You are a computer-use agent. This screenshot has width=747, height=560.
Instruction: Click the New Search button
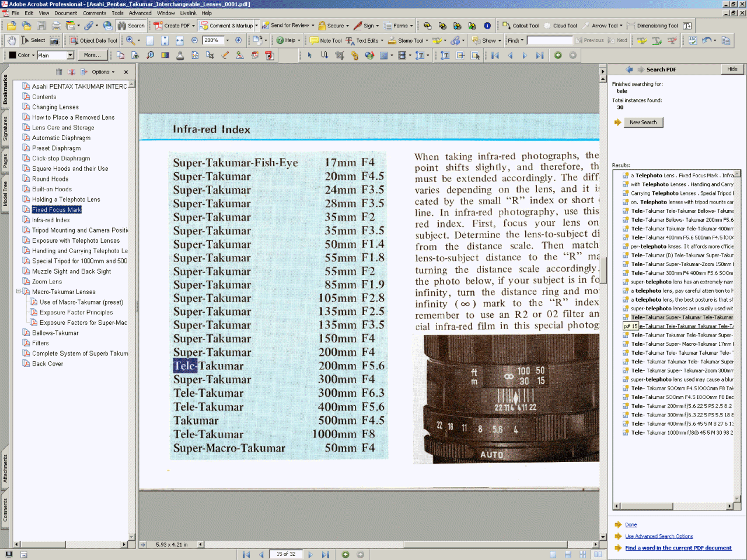[x=643, y=123]
